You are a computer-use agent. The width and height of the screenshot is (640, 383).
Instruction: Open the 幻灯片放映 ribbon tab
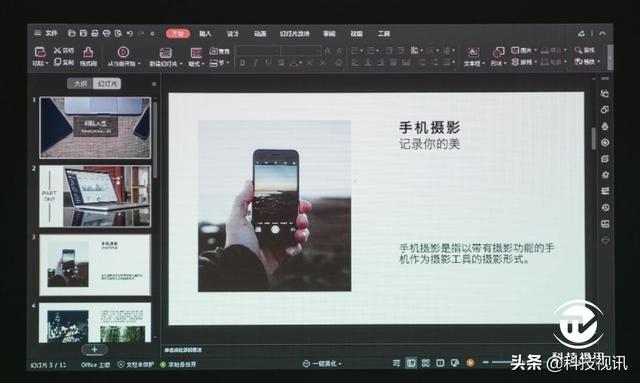(295, 33)
